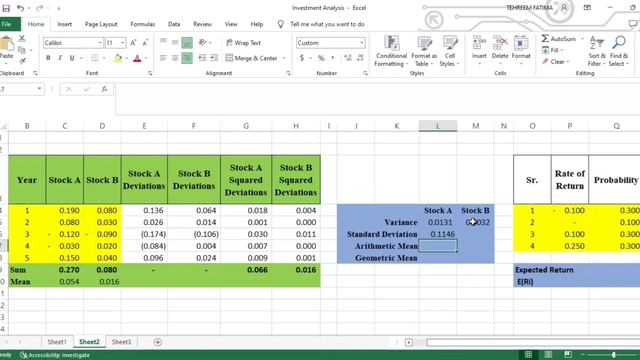Image resolution: width=640 pixels, height=360 pixels.
Task: Toggle Italic formatting
Action: click(x=60, y=58)
